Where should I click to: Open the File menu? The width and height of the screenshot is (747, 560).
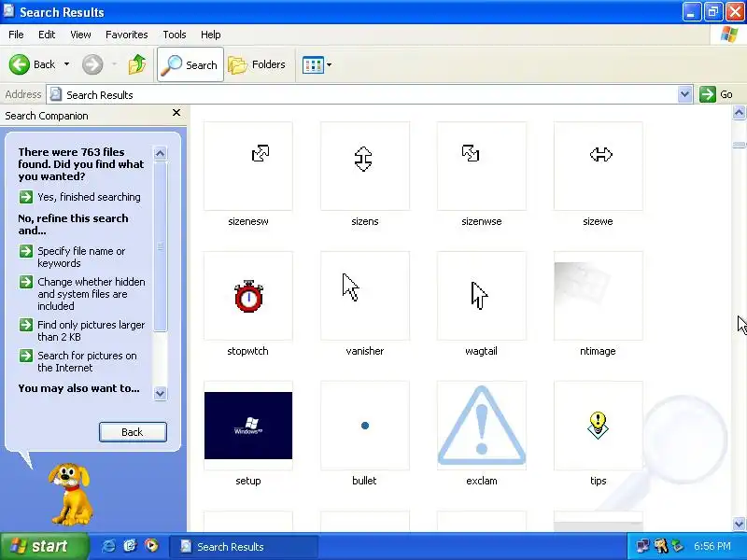16,35
